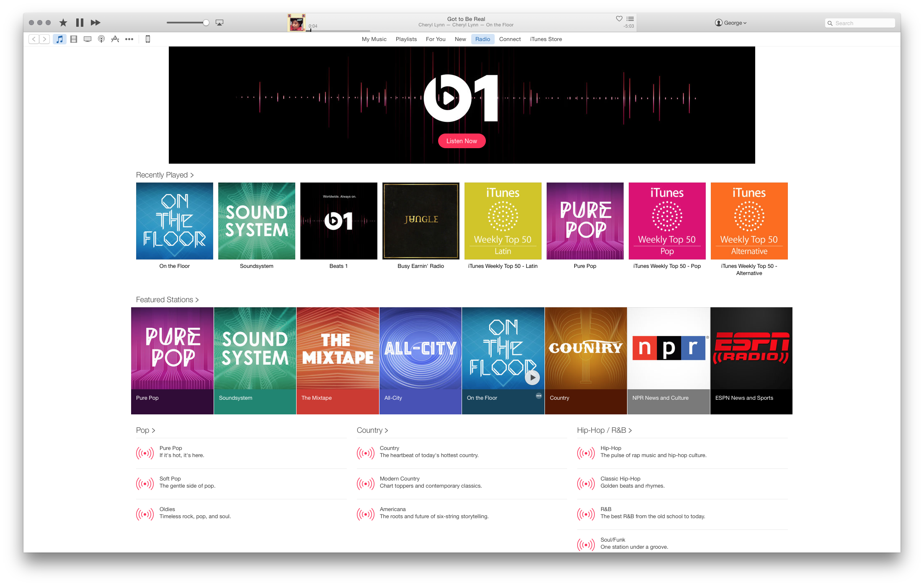Play the Modern Country radio station icon

point(366,483)
